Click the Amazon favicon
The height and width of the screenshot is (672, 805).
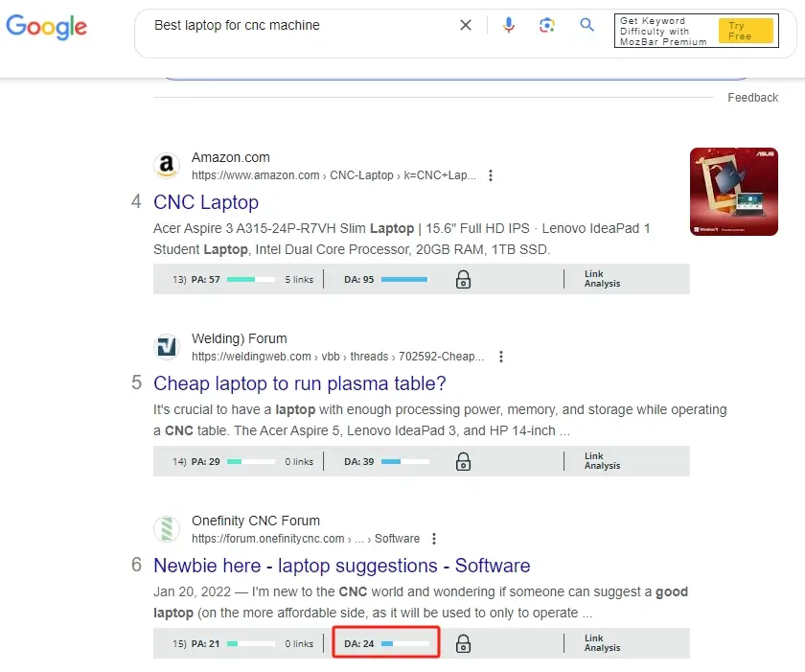point(167,166)
